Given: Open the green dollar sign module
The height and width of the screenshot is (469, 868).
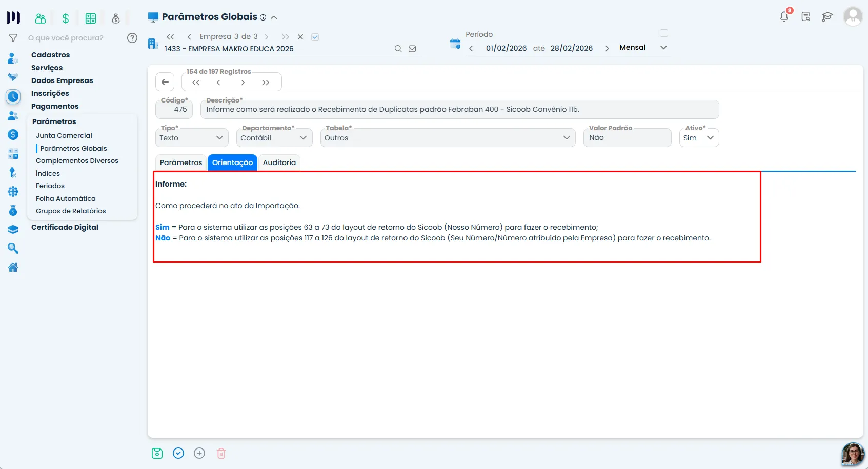Looking at the screenshot, I should click(x=66, y=18).
